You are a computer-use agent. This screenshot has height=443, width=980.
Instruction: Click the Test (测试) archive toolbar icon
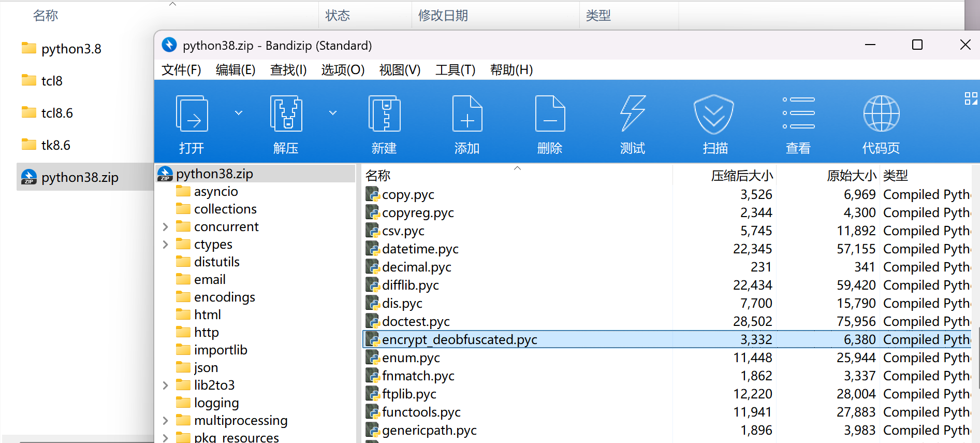click(633, 113)
